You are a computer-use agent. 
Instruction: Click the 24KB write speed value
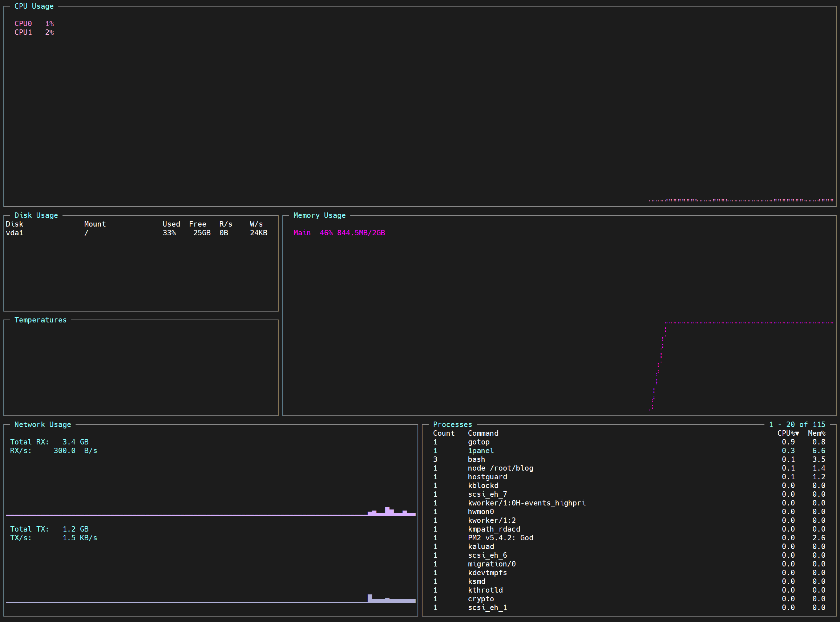click(x=258, y=233)
